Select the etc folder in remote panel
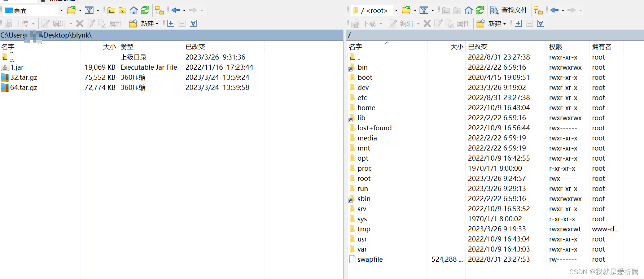The width and height of the screenshot is (644, 279). (x=362, y=97)
